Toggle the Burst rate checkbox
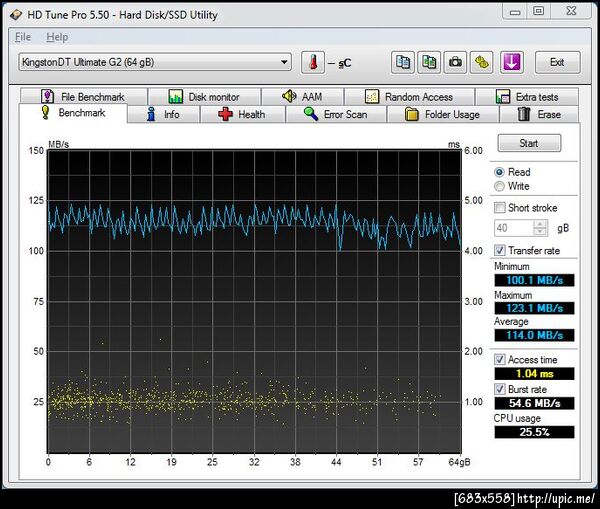Image resolution: width=600 pixels, height=509 pixels. (x=500, y=388)
